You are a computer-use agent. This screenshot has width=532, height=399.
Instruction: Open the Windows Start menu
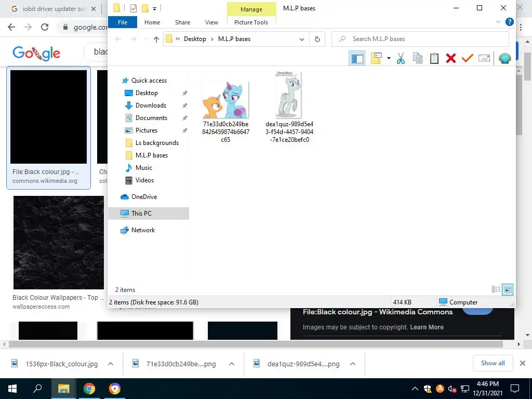tap(12, 389)
